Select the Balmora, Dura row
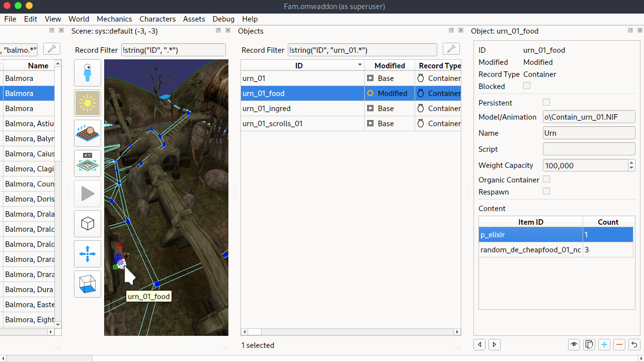This screenshot has height=362, width=644. point(27,290)
